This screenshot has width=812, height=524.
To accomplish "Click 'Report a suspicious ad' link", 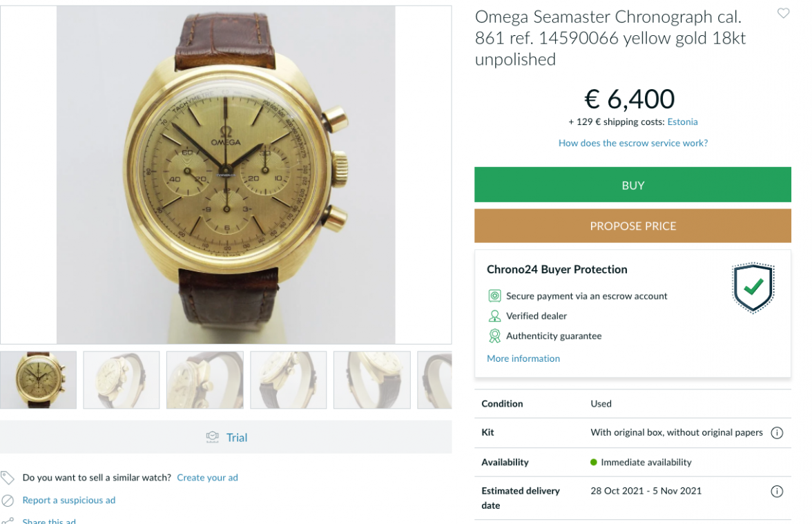I will click(68, 500).
